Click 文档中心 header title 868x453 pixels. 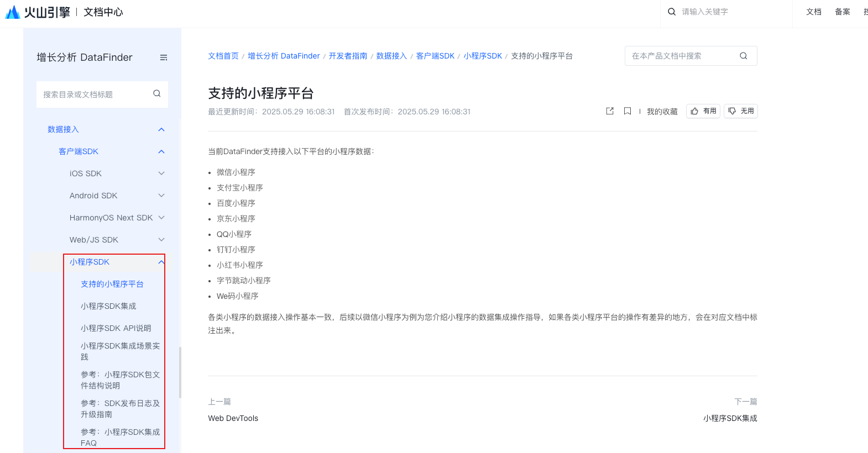tap(103, 12)
